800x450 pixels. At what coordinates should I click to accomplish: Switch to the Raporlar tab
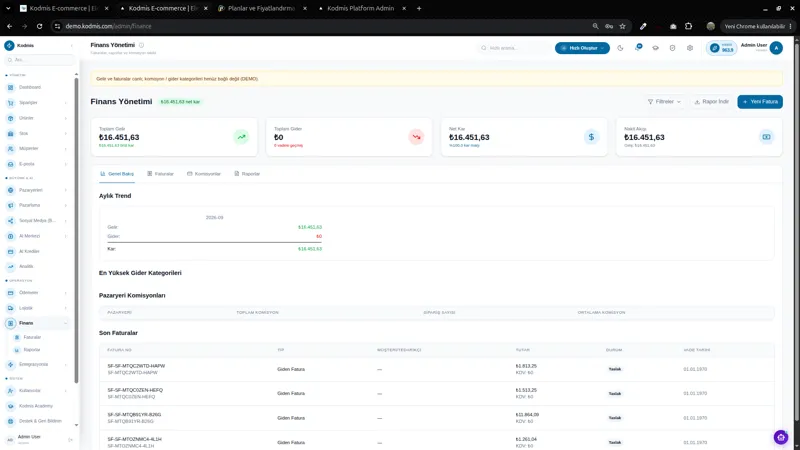coord(247,174)
